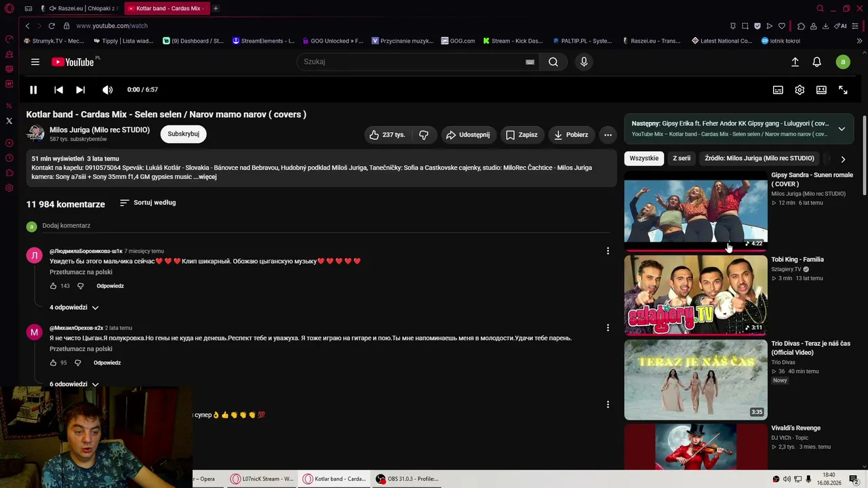The image size is (868, 488).
Task: Open options menu for ЛюдмилаБоровикова comment
Action: pyautogui.click(x=608, y=251)
